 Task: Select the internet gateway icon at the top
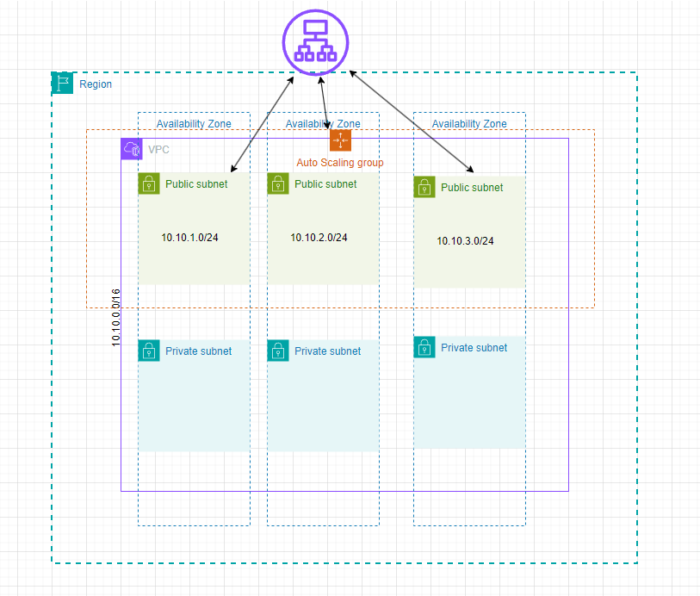click(314, 41)
